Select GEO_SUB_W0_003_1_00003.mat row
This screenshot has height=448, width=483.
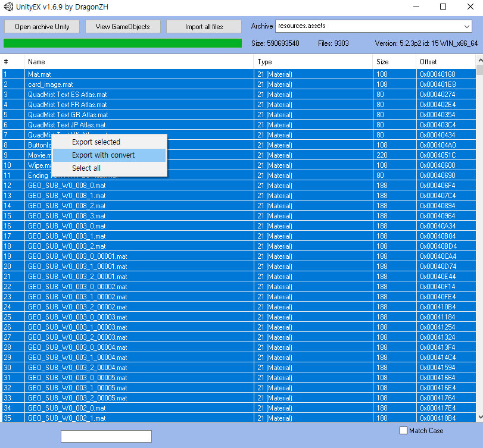click(x=239, y=327)
